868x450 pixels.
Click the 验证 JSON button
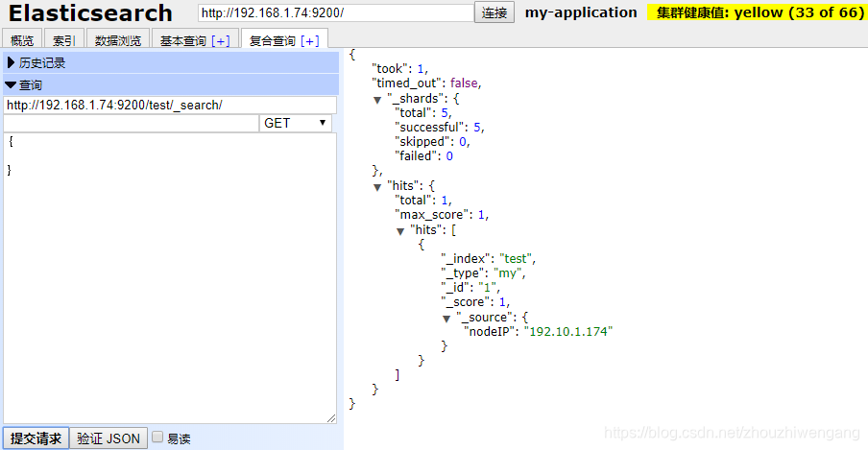pyautogui.click(x=108, y=438)
